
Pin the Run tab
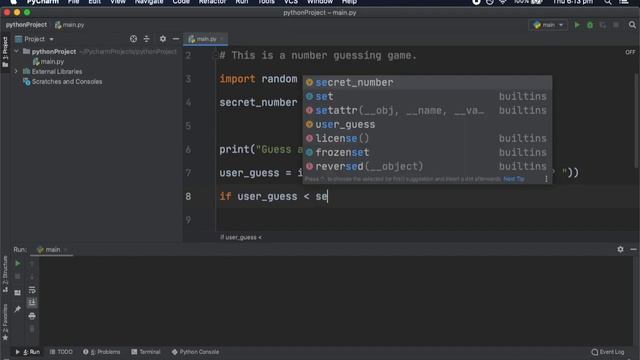pos(18,309)
